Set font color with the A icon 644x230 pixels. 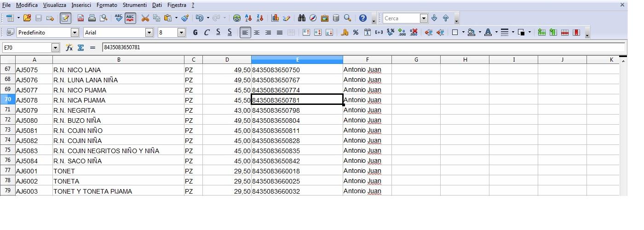point(488,32)
